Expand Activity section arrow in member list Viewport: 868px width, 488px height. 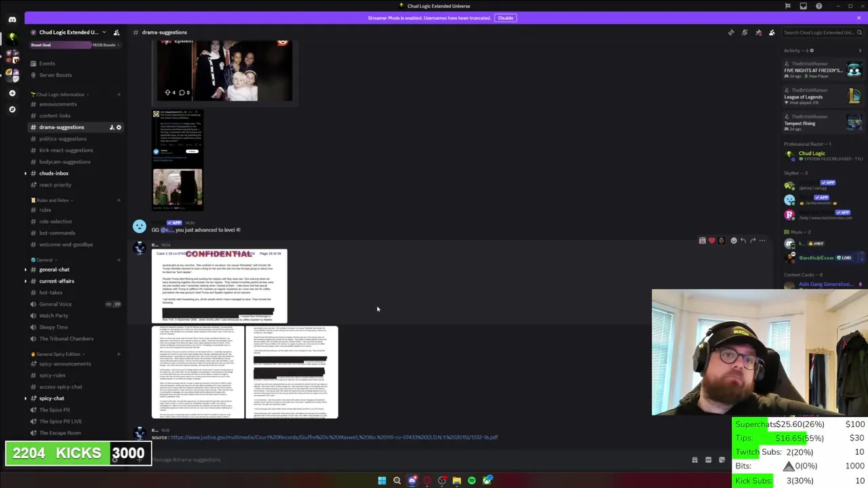click(x=860, y=51)
